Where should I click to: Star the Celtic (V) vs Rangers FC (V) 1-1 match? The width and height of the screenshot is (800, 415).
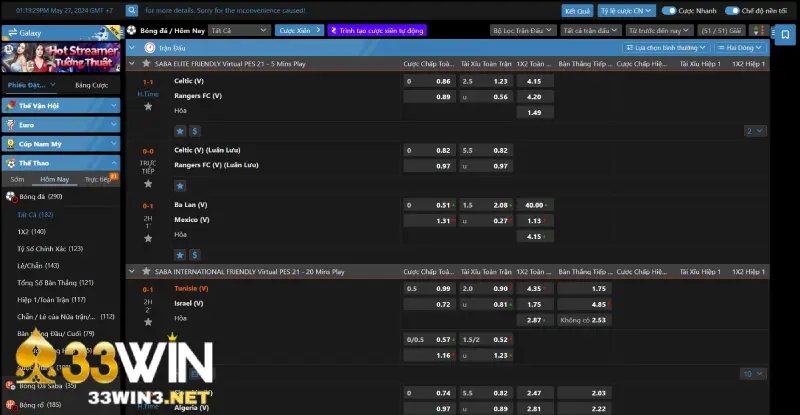click(148, 106)
